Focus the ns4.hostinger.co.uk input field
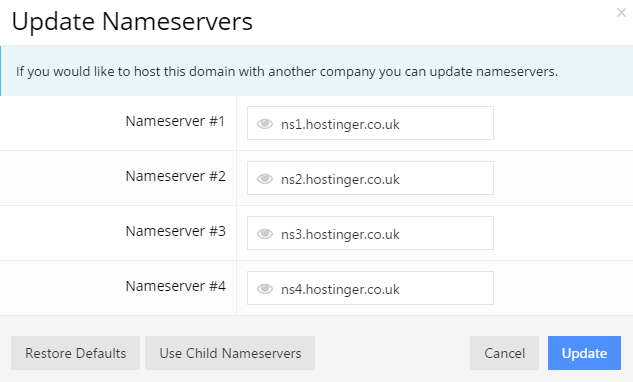Screen dimensions: 633x382 370,288
